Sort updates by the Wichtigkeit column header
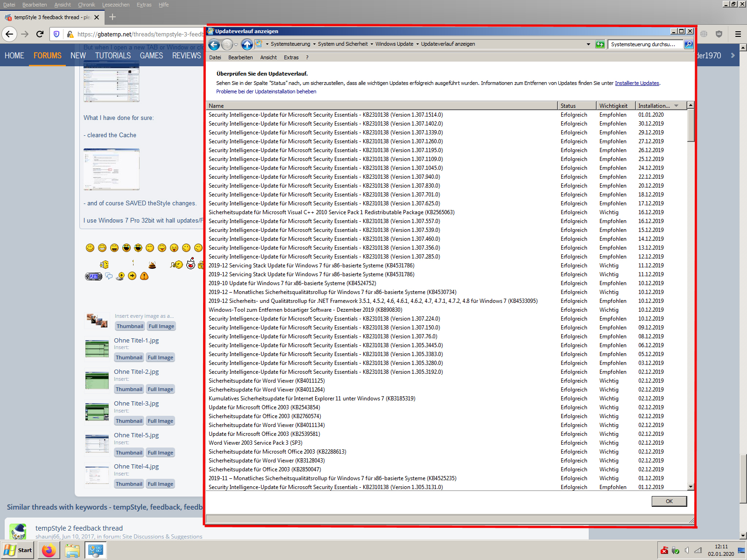Image resolution: width=747 pixels, height=560 pixels. point(615,106)
